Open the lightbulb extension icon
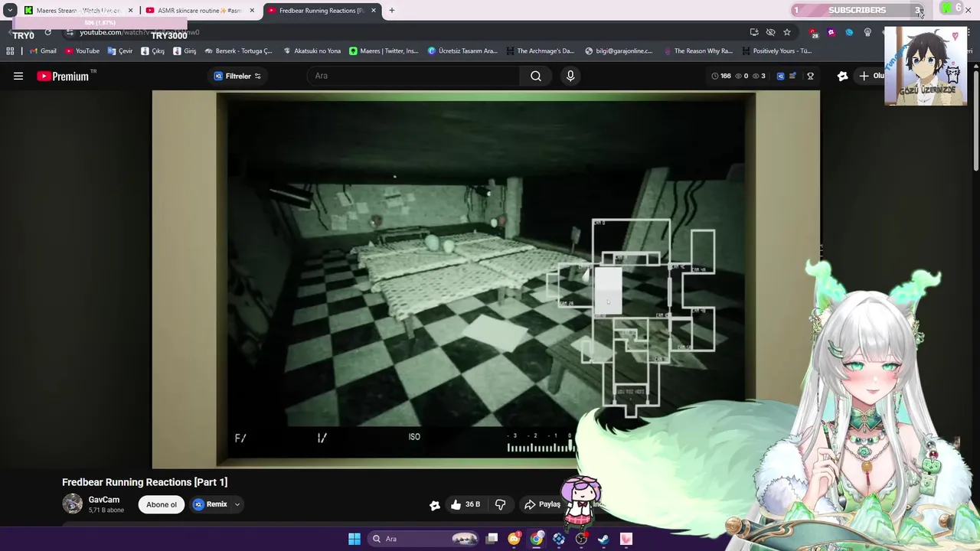The height and width of the screenshot is (551, 980). pyautogui.click(x=867, y=32)
